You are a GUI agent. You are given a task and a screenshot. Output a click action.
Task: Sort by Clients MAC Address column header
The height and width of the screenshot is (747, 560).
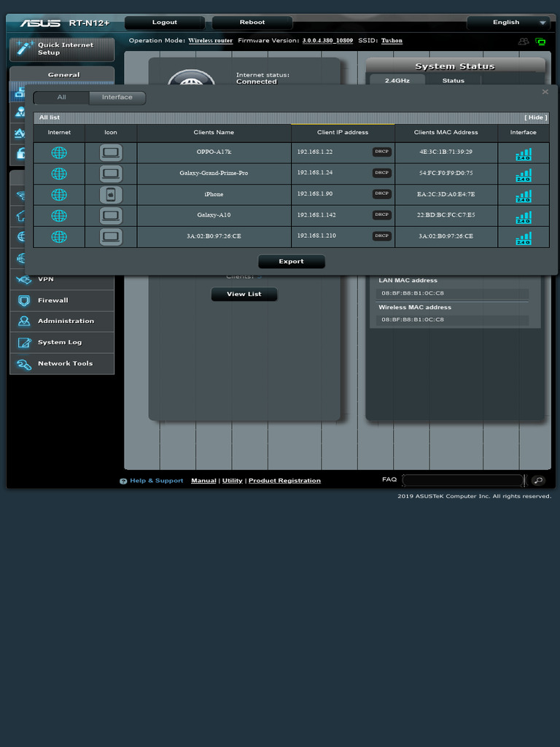[446, 133]
